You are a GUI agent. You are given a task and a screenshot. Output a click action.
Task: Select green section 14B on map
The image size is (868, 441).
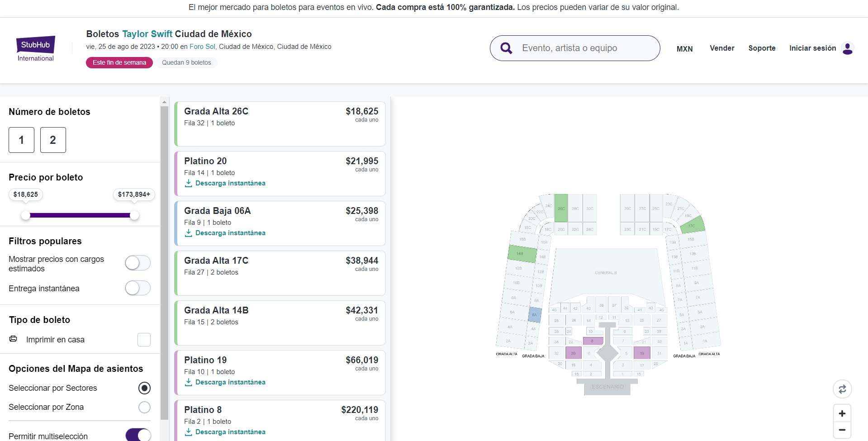coord(522,254)
